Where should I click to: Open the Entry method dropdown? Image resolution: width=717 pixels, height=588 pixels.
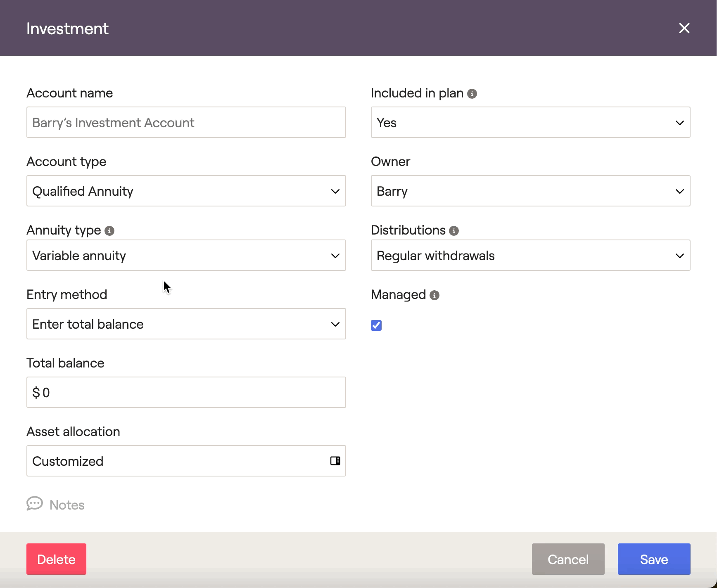[186, 324]
